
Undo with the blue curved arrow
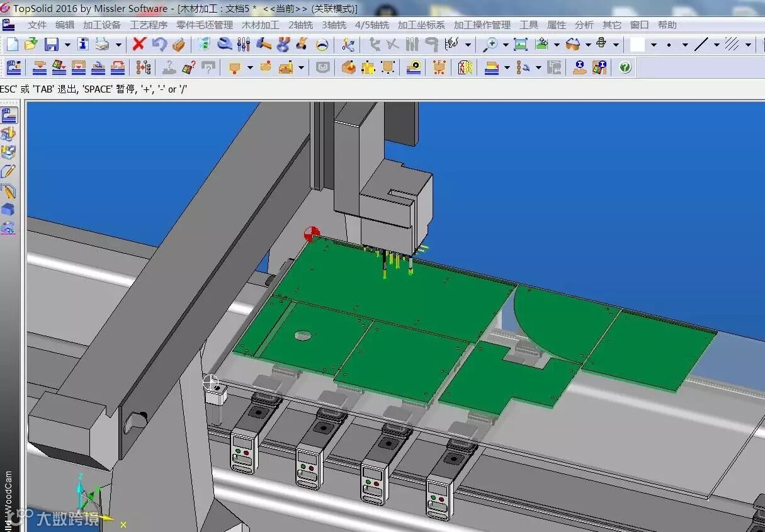click(159, 45)
